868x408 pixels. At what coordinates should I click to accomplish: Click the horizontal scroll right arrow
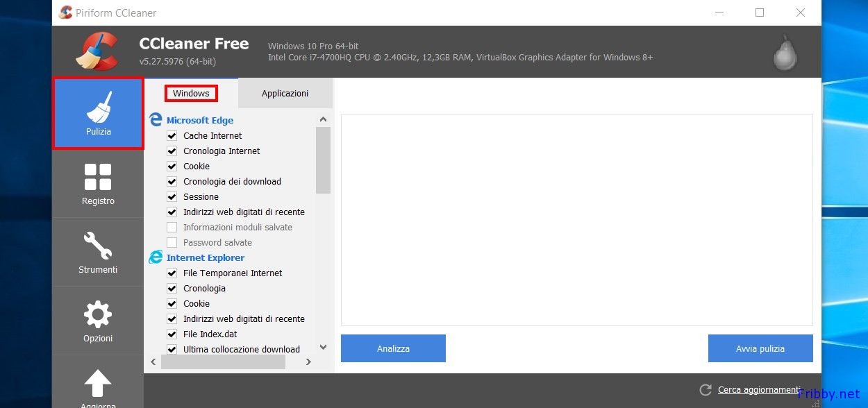click(x=308, y=362)
